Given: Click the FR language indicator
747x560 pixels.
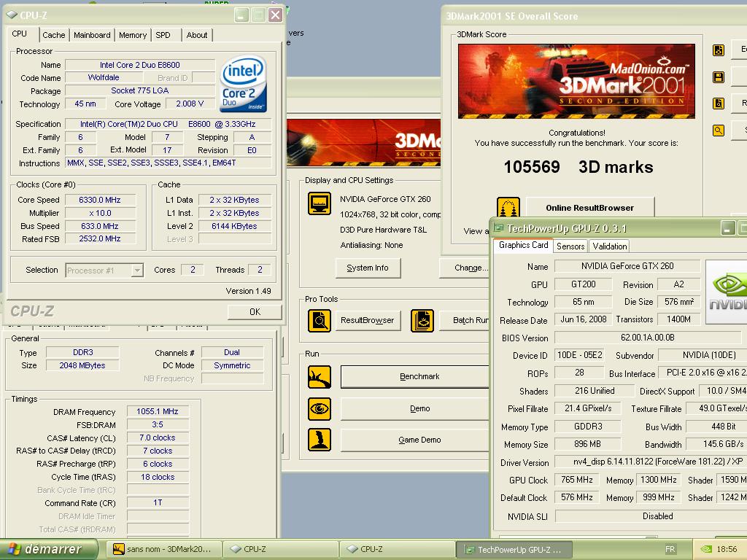Looking at the screenshot, I should 670,550.
